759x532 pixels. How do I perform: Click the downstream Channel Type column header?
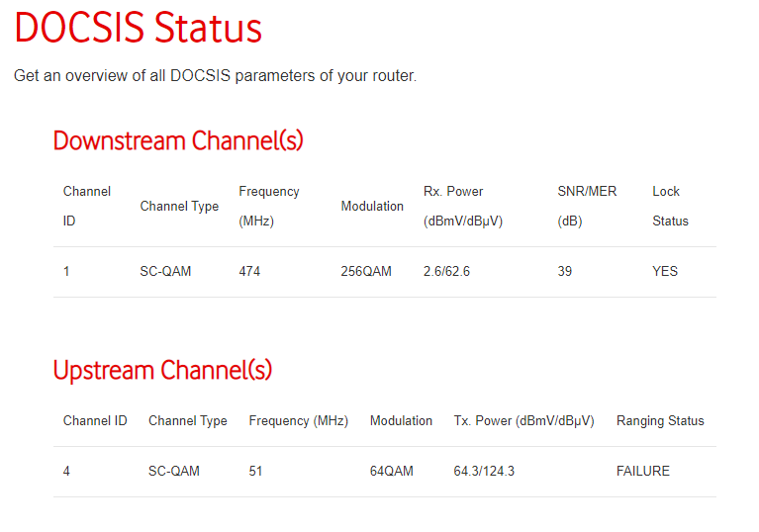pos(179,206)
